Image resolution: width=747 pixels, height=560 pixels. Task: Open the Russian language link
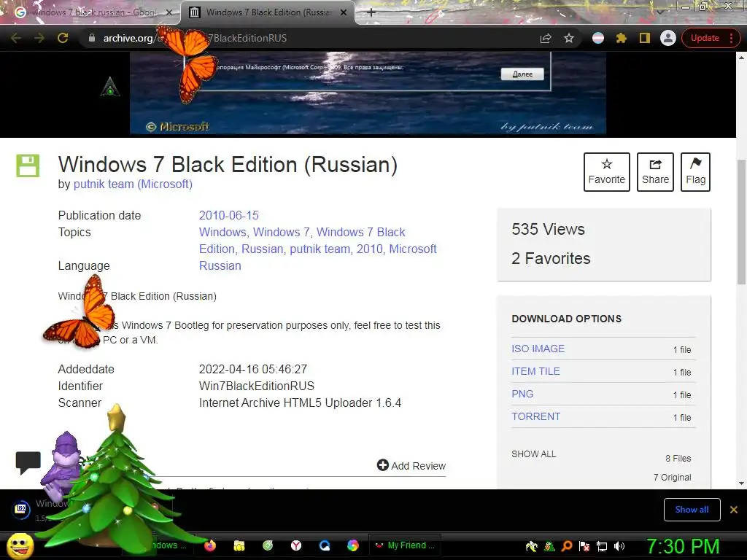click(x=220, y=265)
